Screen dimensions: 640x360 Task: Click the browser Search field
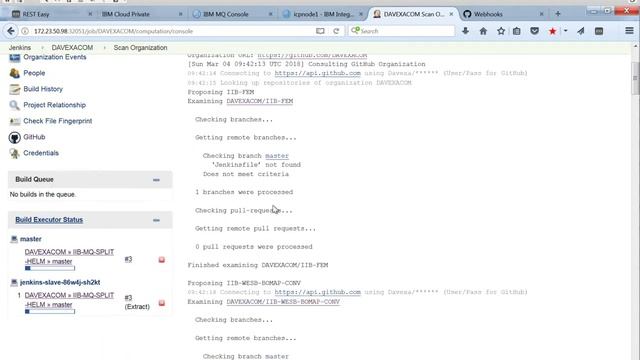(402, 31)
